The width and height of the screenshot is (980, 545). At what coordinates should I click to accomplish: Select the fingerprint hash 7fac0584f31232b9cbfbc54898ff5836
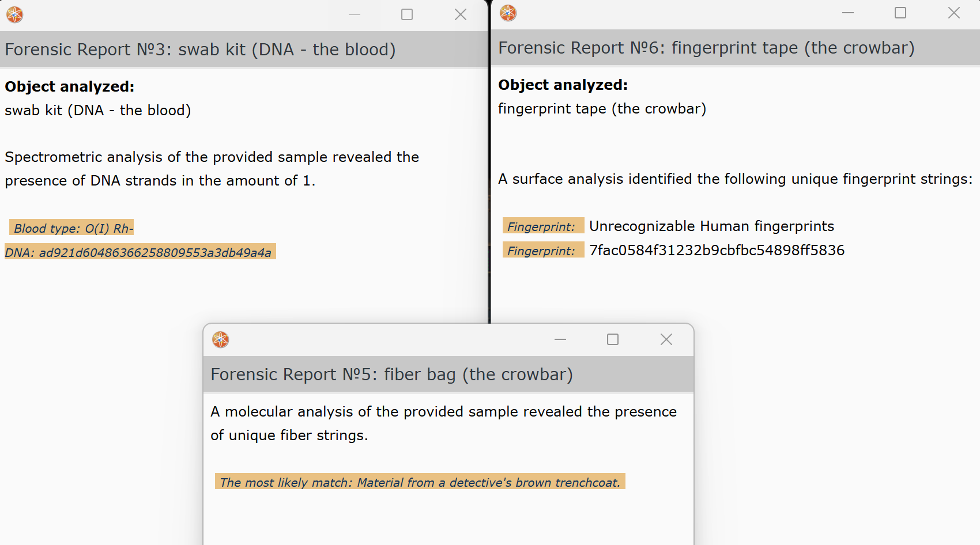click(x=717, y=250)
